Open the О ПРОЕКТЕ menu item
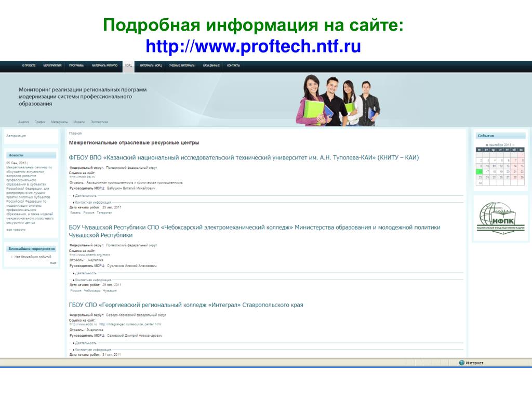 tap(29, 65)
